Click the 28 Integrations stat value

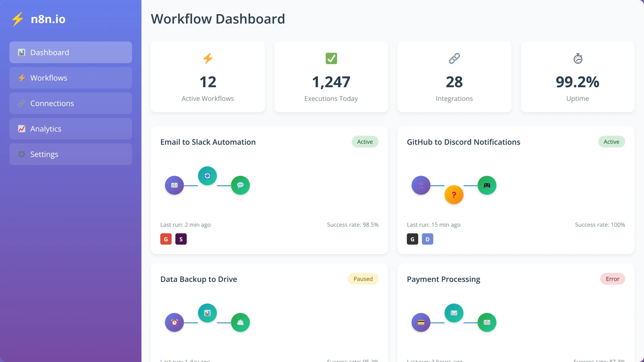(x=454, y=82)
